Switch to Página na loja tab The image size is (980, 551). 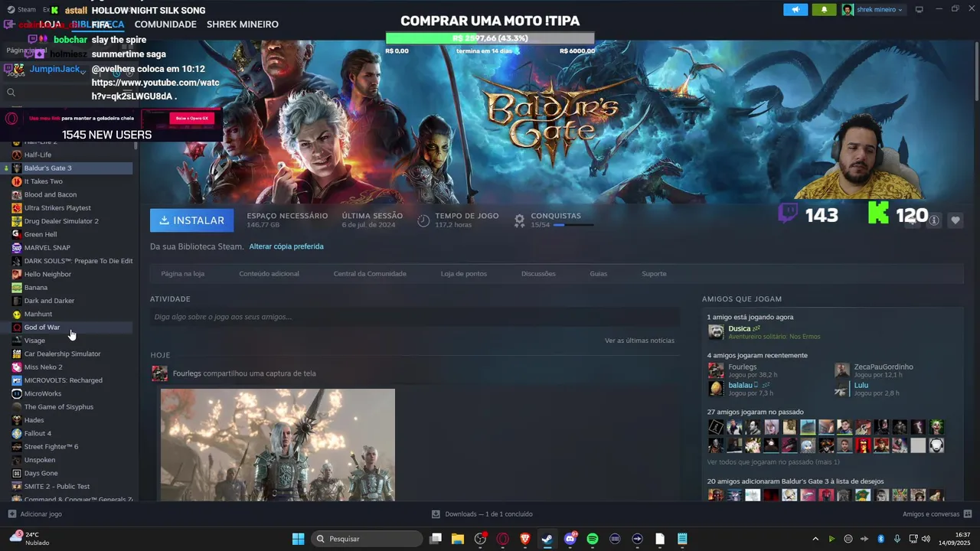point(182,273)
